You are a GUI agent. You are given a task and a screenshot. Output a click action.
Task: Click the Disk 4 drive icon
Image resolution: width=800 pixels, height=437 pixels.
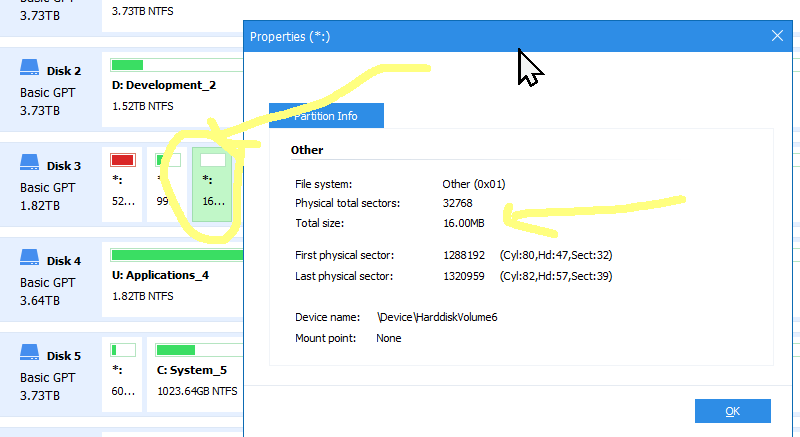(x=30, y=258)
